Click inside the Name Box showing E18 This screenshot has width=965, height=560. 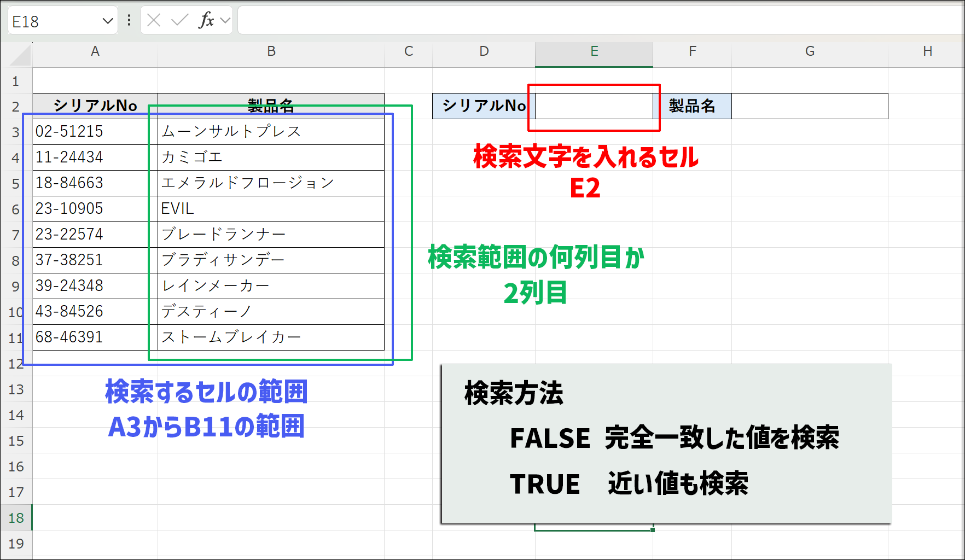point(55,20)
